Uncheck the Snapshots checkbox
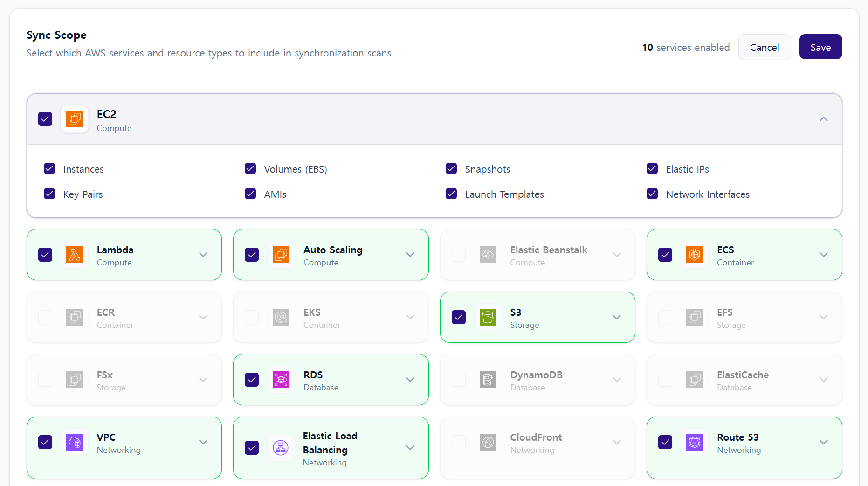This screenshot has width=868, height=486. pyautogui.click(x=451, y=168)
